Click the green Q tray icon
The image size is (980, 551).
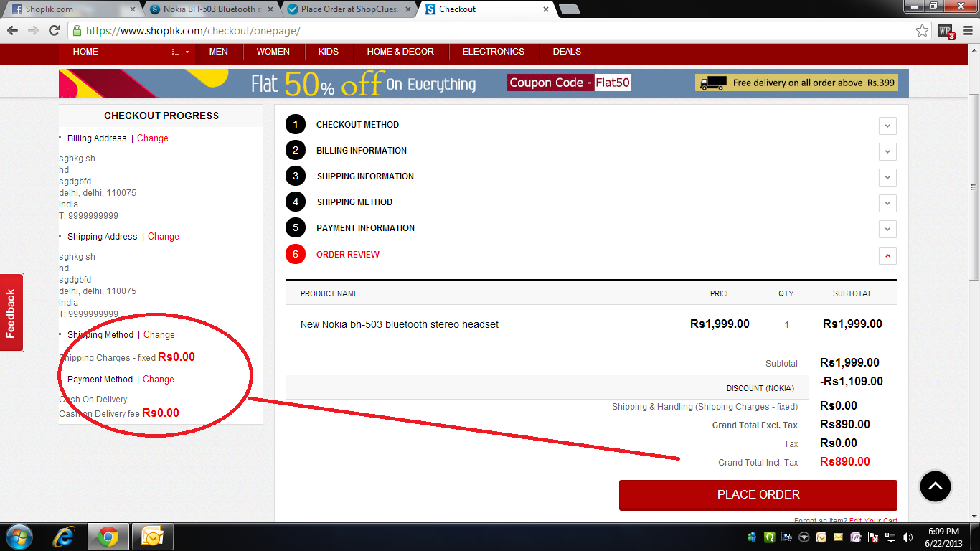coord(770,537)
